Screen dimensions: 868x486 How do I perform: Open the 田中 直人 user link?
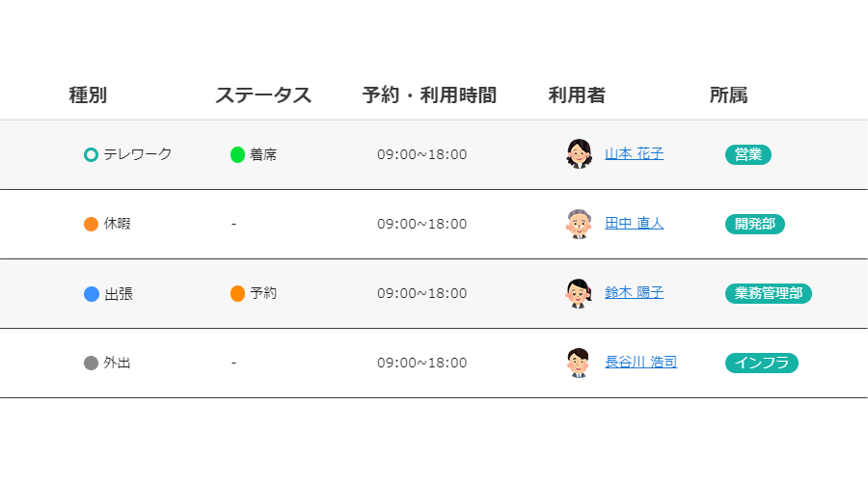click(x=634, y=224)
